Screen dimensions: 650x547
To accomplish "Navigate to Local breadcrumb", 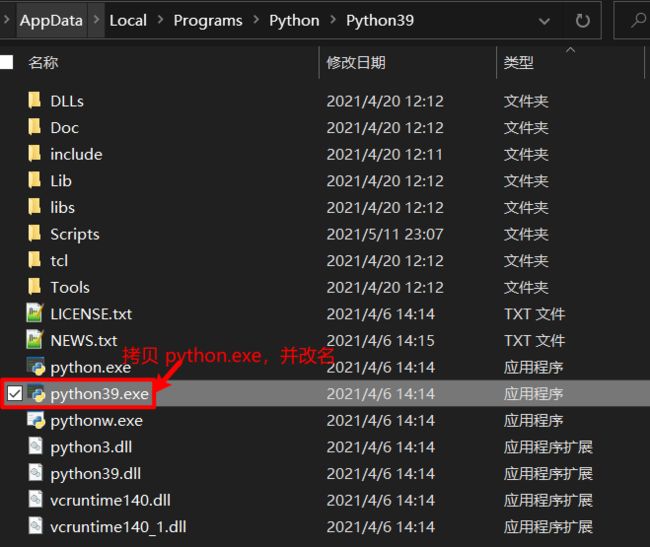I will tap(128, 20).
